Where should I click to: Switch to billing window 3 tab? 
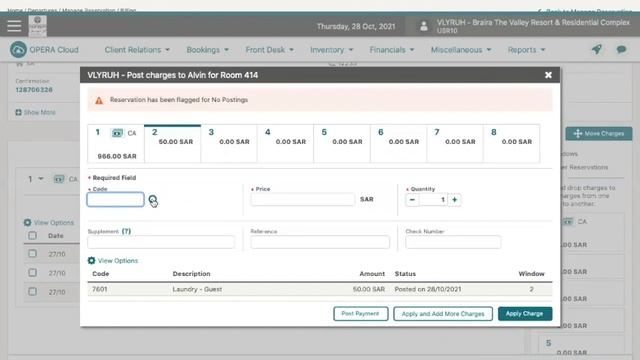click(229, 144)
